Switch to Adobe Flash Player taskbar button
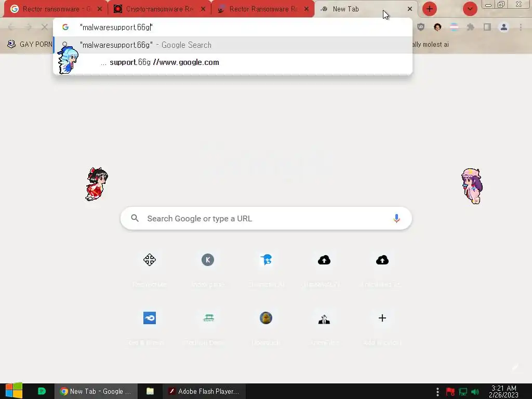The image size is (532, 399). [x=205, y=391]
